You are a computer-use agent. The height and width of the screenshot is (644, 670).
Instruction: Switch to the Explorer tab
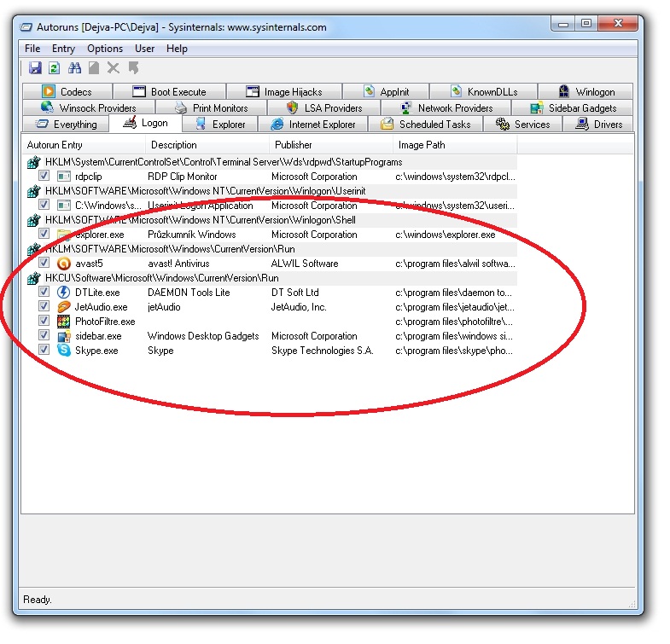coord(220,125)
